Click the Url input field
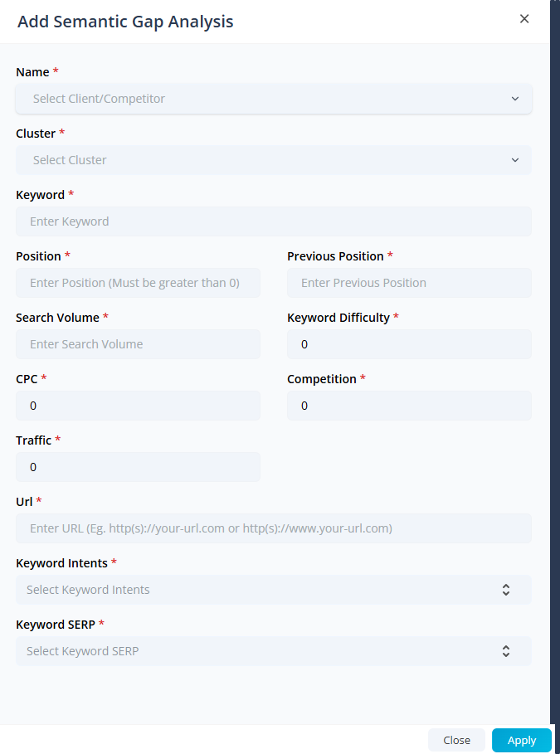This screenshot has width=560, height=754. 273,528
